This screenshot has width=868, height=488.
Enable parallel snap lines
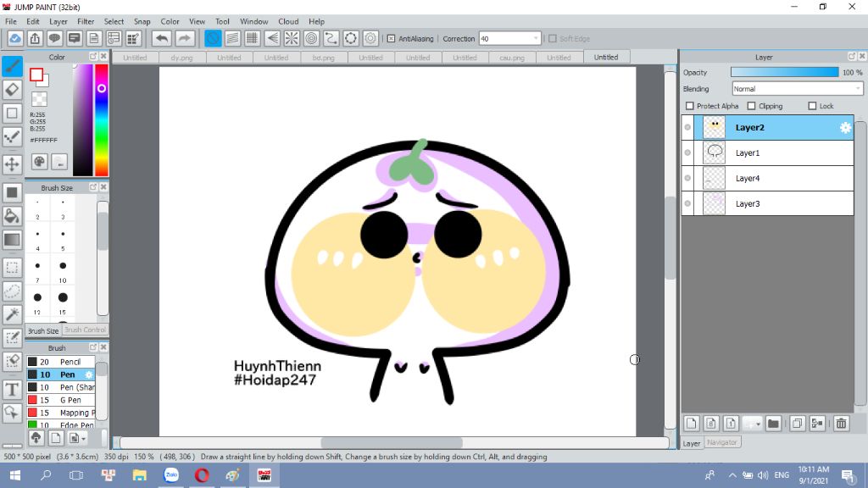(x=232, y=38)
